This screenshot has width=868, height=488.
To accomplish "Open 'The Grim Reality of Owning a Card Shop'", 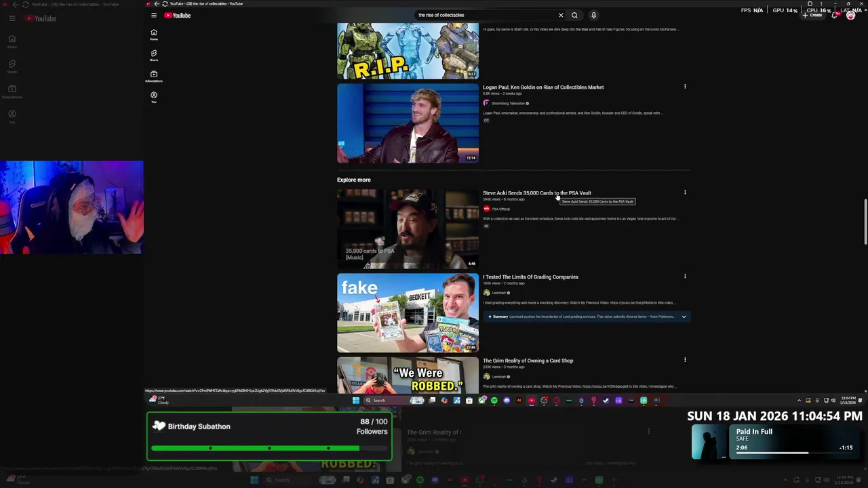I will [528, 361].
